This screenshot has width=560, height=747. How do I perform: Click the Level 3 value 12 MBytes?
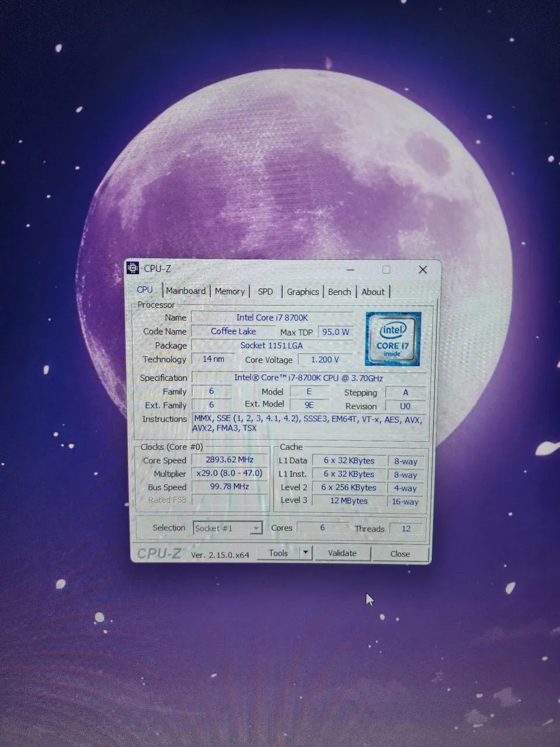tap(349, 501)
